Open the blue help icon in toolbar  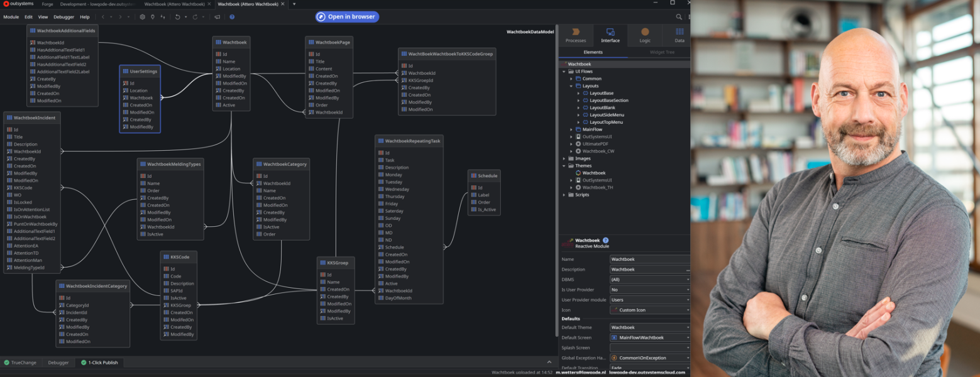232,17
